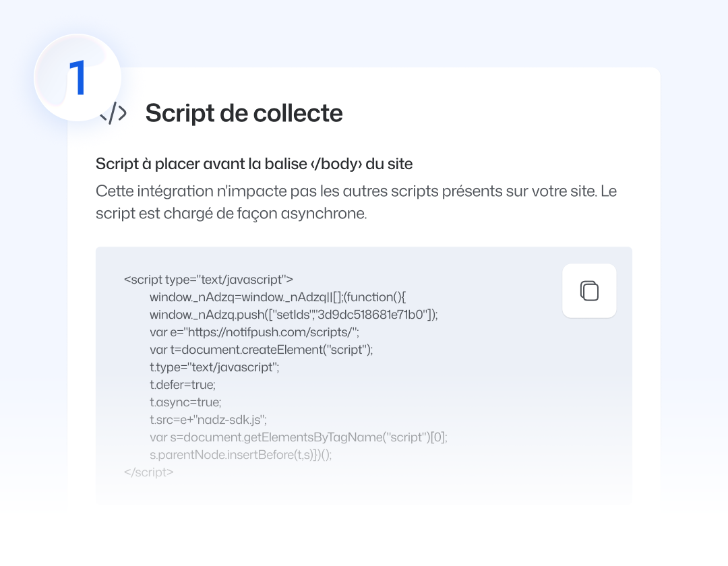Click the </script> closing tag line
Image resolution: width=728 pixels, height=566 pixels.
click(148, 472)
